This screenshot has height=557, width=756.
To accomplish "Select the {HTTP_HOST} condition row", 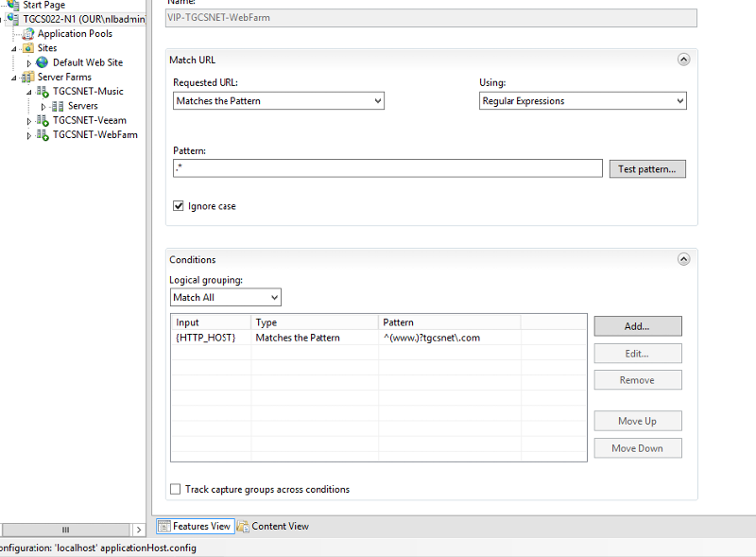I will 379,338.
